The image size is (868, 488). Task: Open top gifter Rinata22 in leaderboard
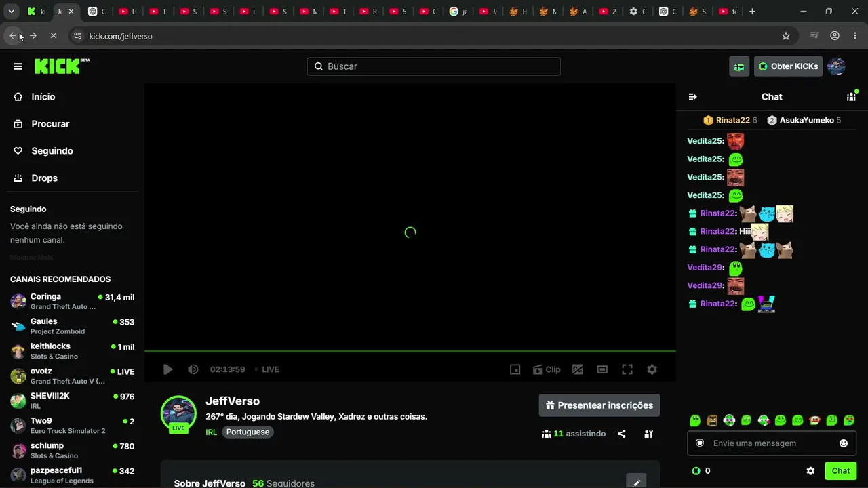click(x=730, y=120)
